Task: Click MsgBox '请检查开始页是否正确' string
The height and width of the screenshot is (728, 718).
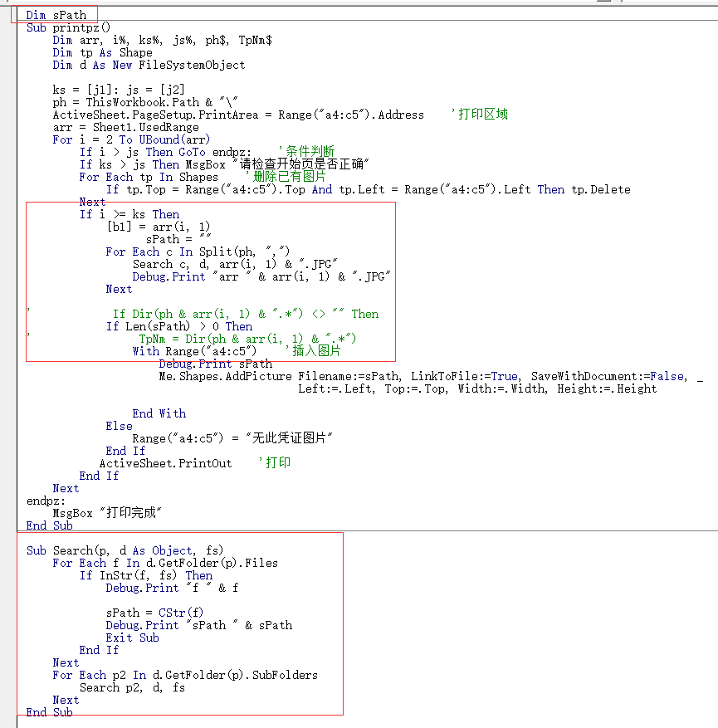Action: coord(300,164)
